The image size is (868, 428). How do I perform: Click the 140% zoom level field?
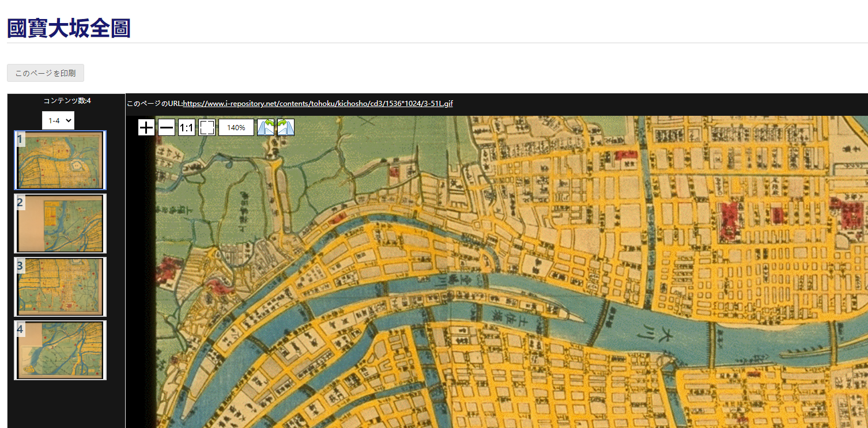click(236, 127)
